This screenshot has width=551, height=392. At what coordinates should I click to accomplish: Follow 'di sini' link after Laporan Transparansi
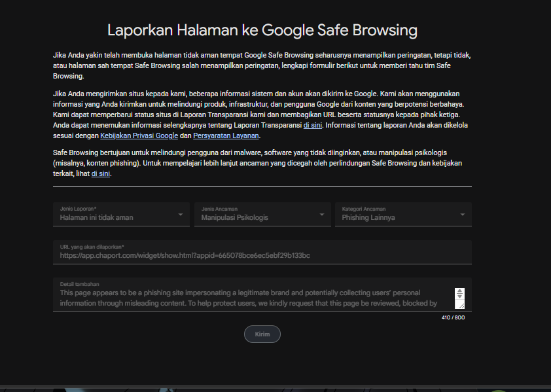click(313, 125)
